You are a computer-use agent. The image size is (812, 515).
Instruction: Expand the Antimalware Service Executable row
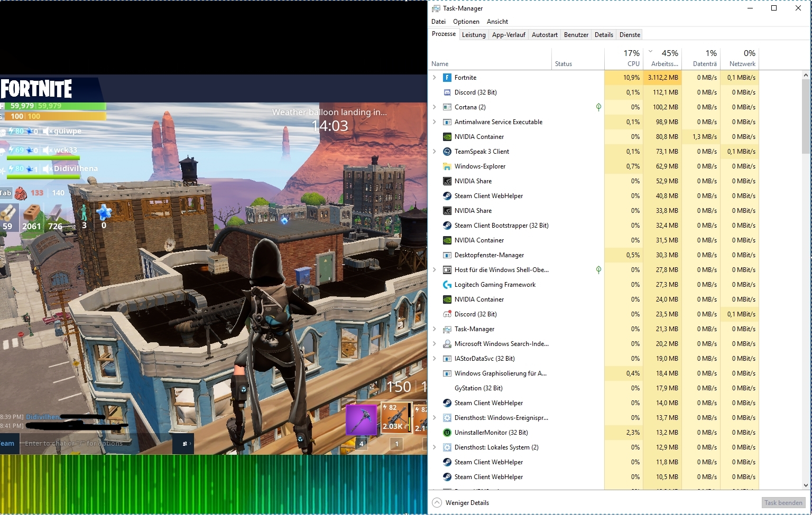point(435,122)
